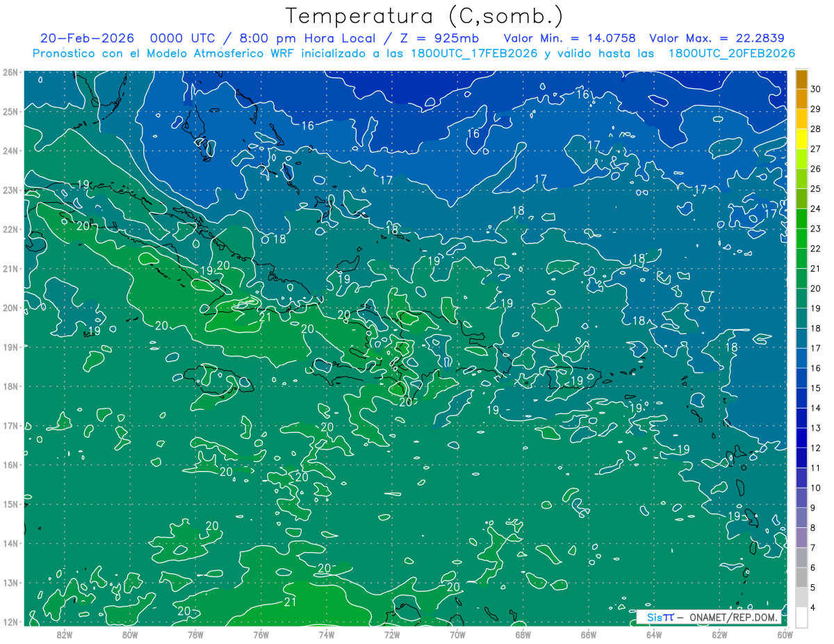Image resolution: width=834 pixels, height=644 pixels.
Task: Click the white bottom swatch of color scale
Action: click(801, 617)
